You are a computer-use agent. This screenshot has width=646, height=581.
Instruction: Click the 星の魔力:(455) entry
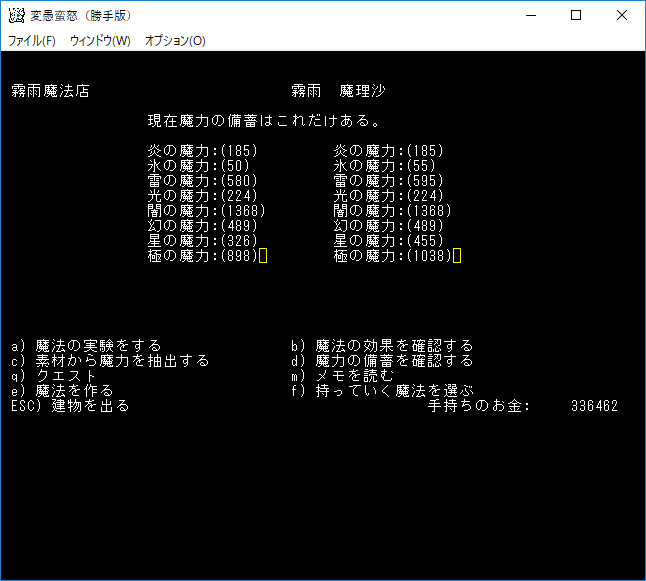pos(389,241)
